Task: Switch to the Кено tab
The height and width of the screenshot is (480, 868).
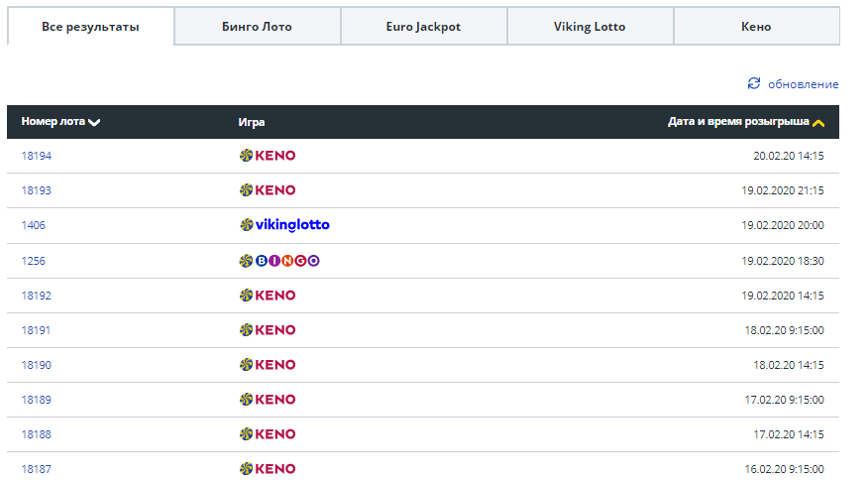Action: click(756, 27)
